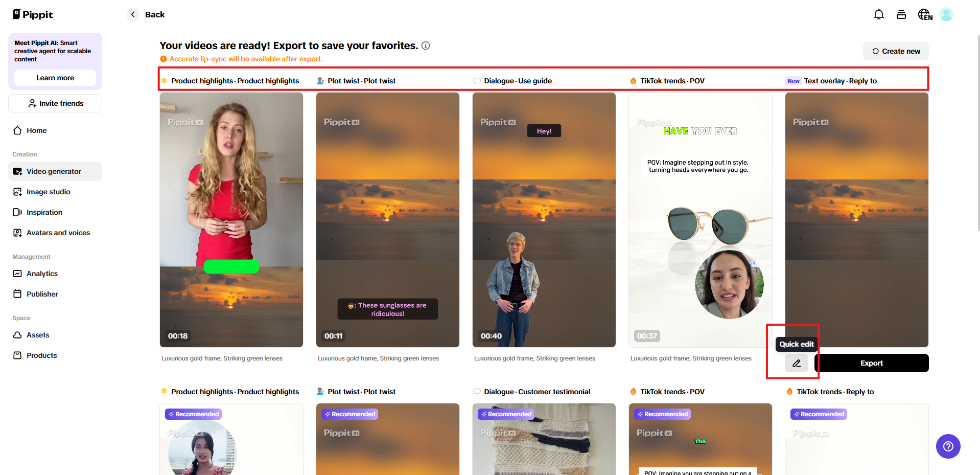Open the Analytics page

pos(42,274)
